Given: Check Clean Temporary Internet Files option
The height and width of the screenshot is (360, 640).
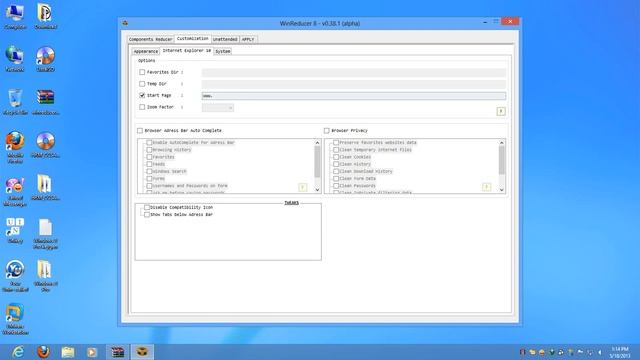Looking at the screenshot, I should tap(336, 150).
